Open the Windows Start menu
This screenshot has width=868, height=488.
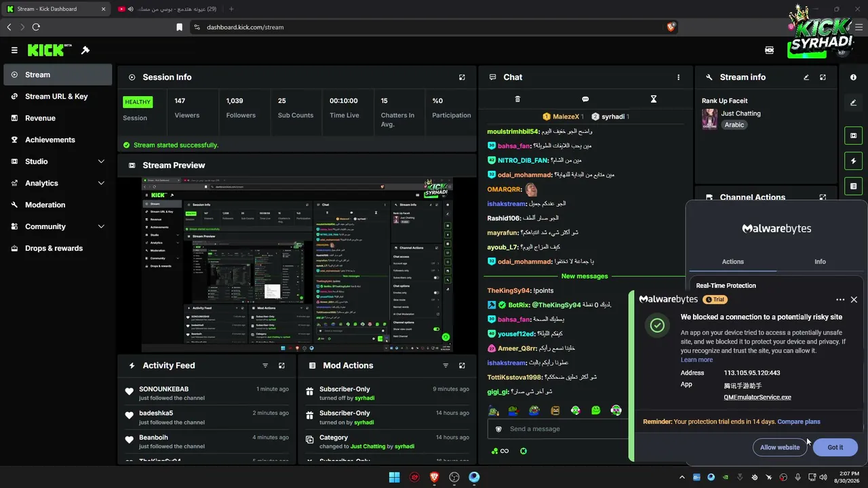(x=394, y=477)
